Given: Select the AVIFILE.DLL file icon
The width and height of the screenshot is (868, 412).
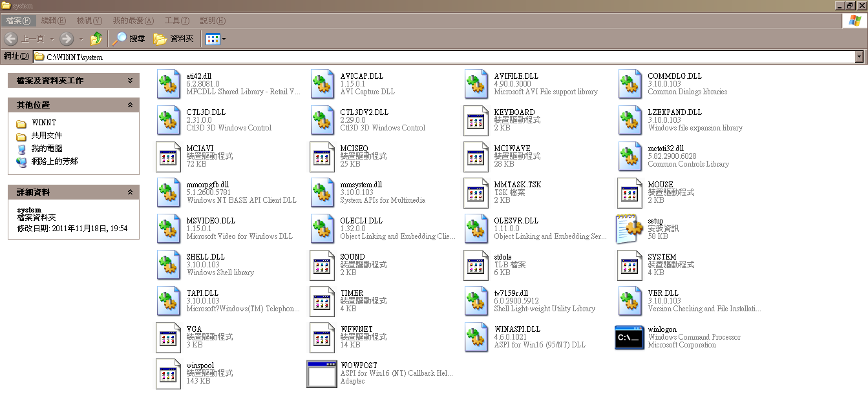Looking at the screenshot, I should (476, 84).
